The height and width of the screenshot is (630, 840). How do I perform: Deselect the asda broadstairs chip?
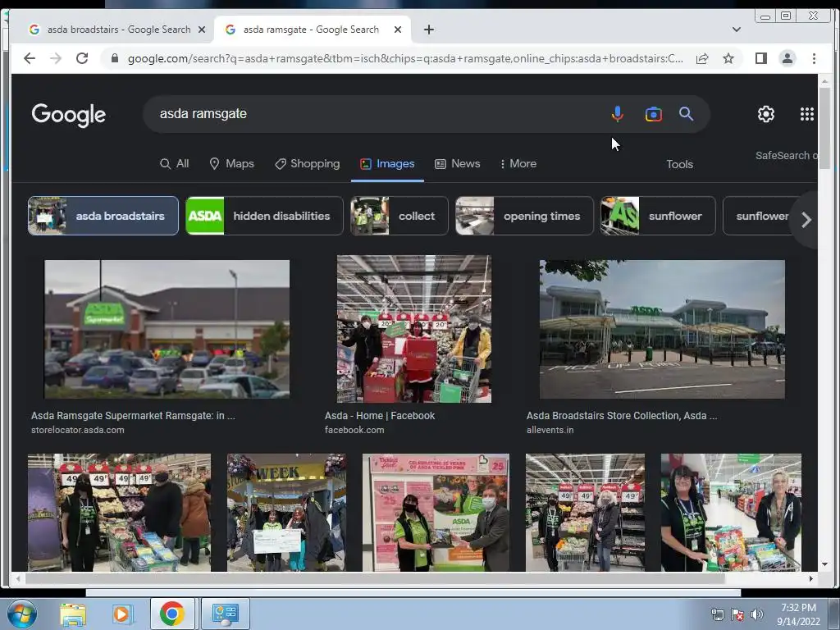103,216
